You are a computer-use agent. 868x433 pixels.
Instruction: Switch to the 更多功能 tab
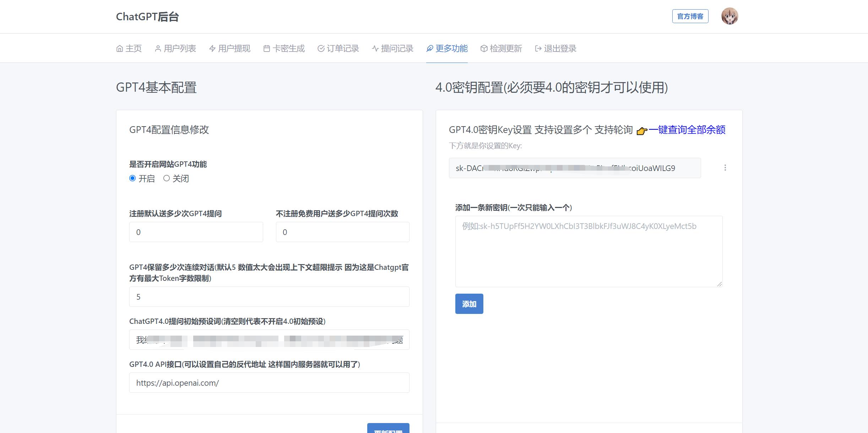click(446, 48)
